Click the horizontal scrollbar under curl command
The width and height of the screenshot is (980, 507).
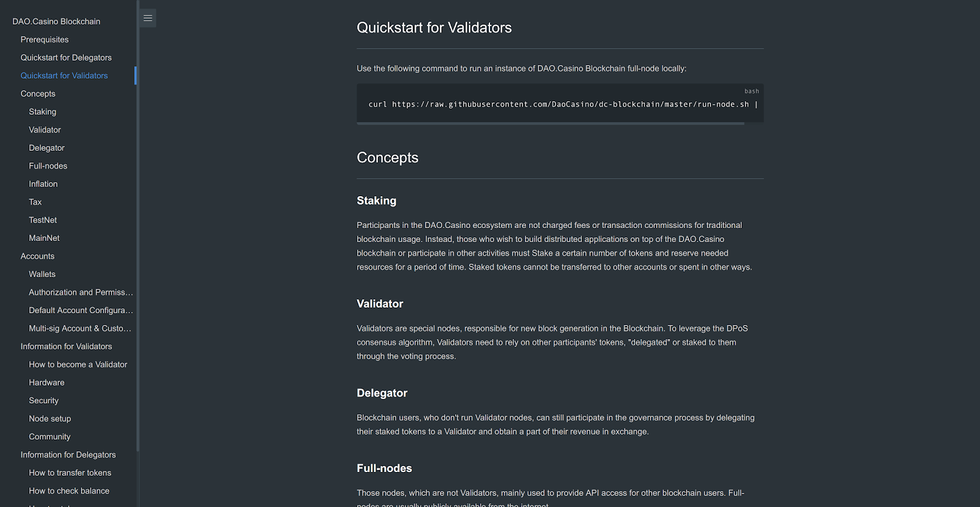[551, 124]
